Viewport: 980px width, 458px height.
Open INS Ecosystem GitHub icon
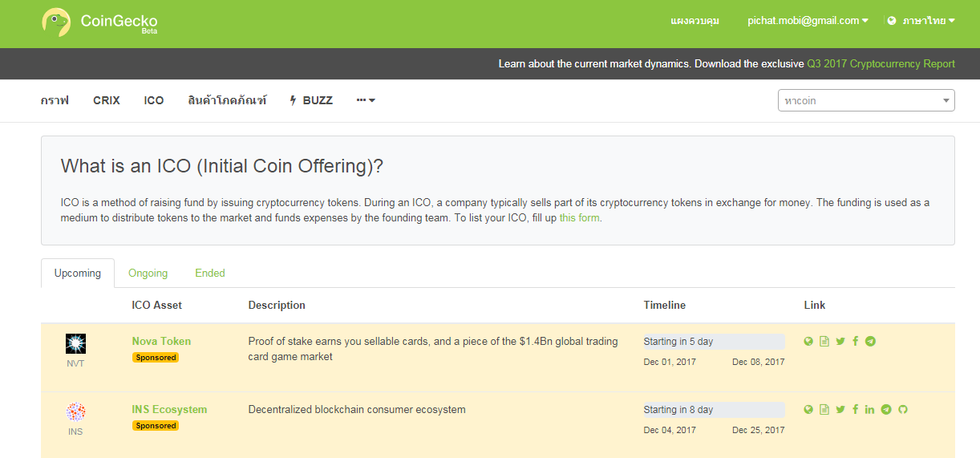tap(902, 409)
